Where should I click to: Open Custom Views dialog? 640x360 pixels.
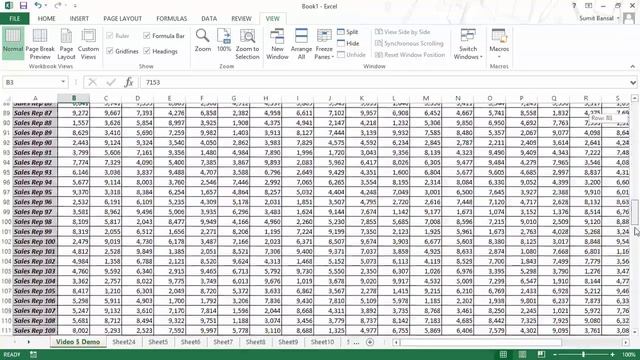point(88,44)
